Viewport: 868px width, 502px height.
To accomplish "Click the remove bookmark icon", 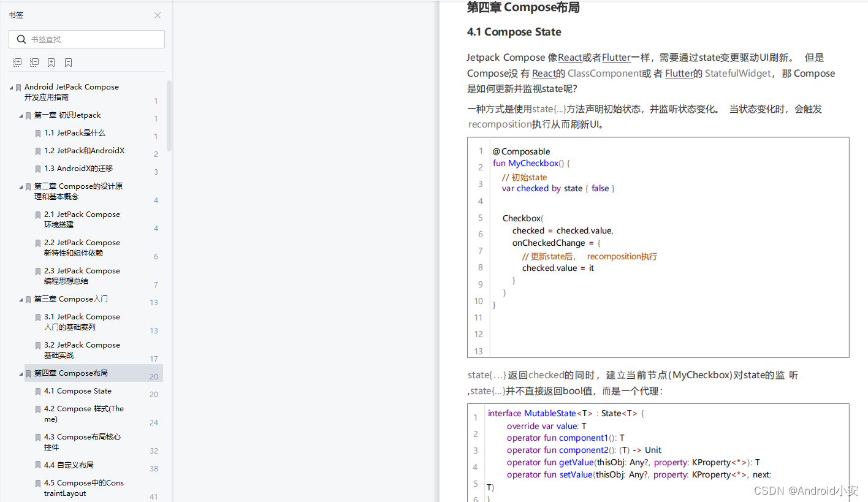I will coord(69,63).
